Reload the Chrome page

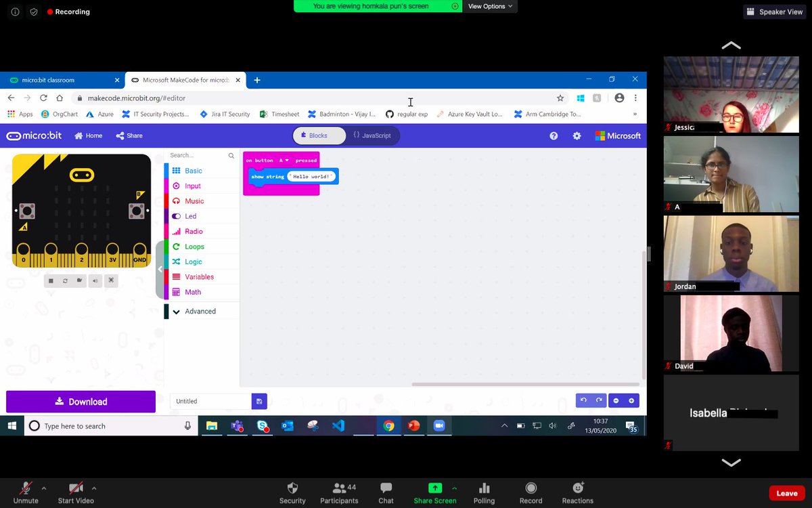(43, 98)
